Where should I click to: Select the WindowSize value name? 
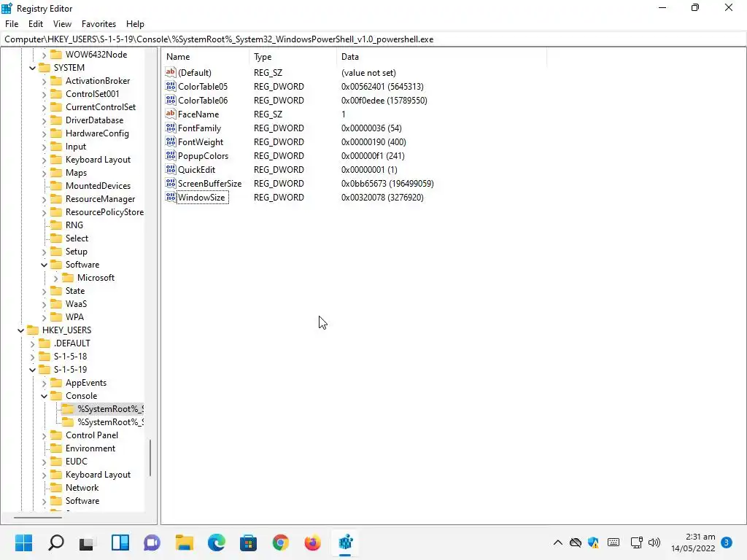(x=201, y=198)
